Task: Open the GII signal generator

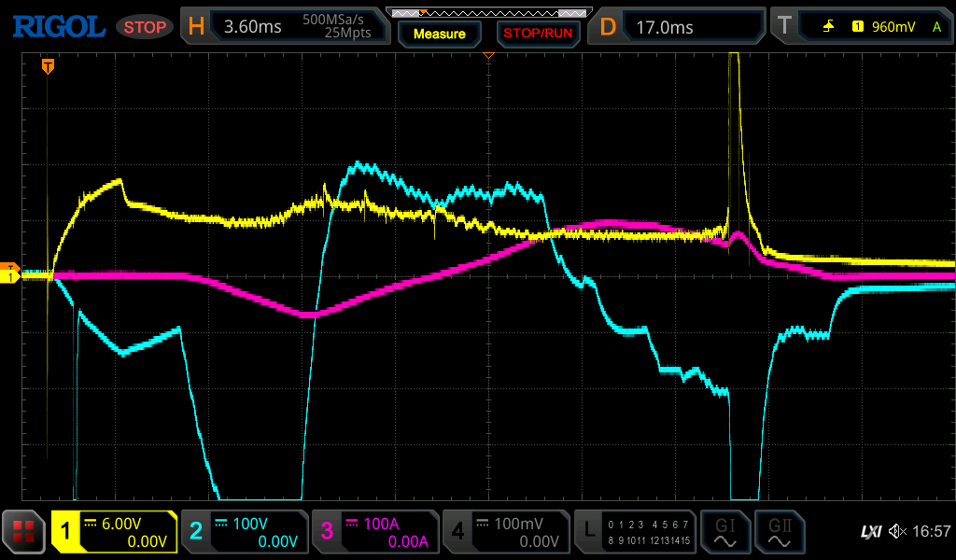Action: [780, 532]
